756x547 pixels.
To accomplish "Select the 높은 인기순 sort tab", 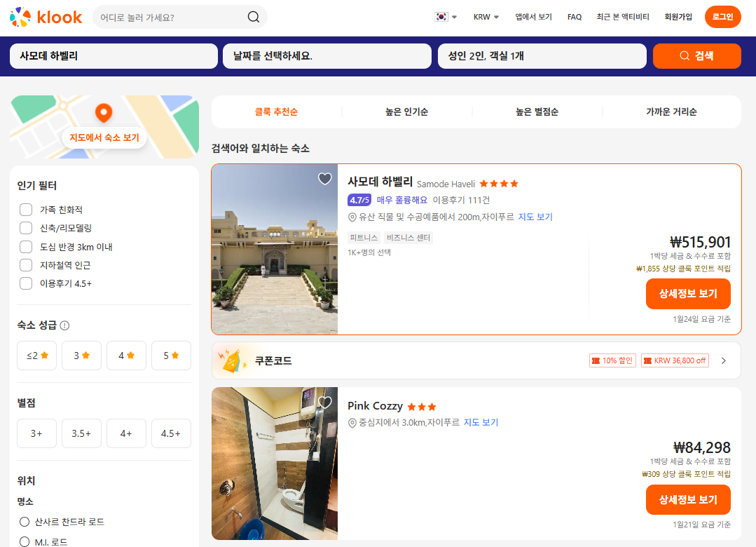I will tap(406, 112).
